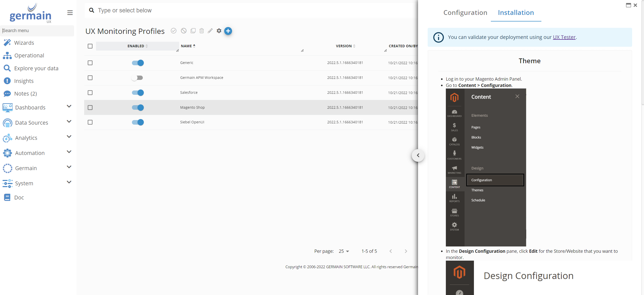This screenshot has height=295, width=644.
Task: Collapse side panel with left chevron button
Action: [x=418, y=155]
